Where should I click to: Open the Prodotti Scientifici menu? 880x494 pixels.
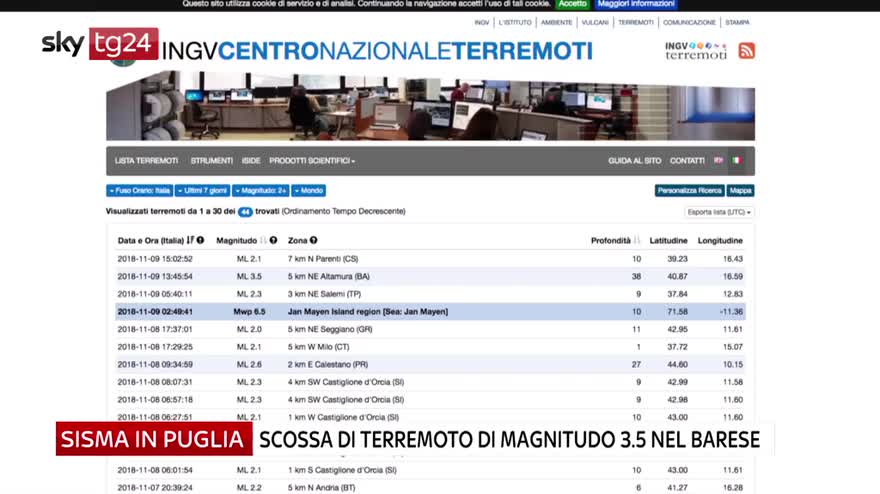point(312,160)
